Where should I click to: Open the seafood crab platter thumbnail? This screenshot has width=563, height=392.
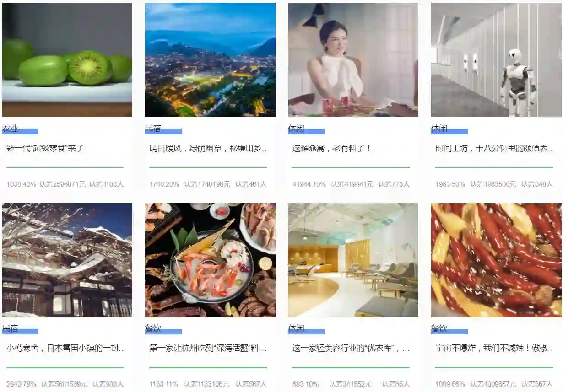210,260
